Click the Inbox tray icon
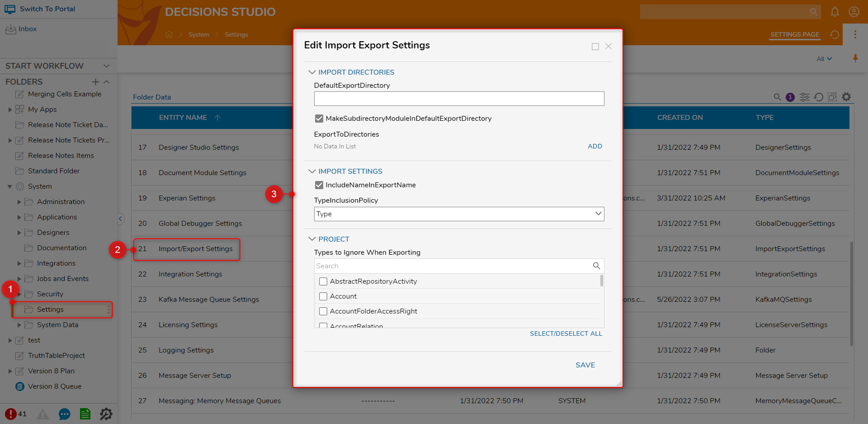 pos(10,29)
